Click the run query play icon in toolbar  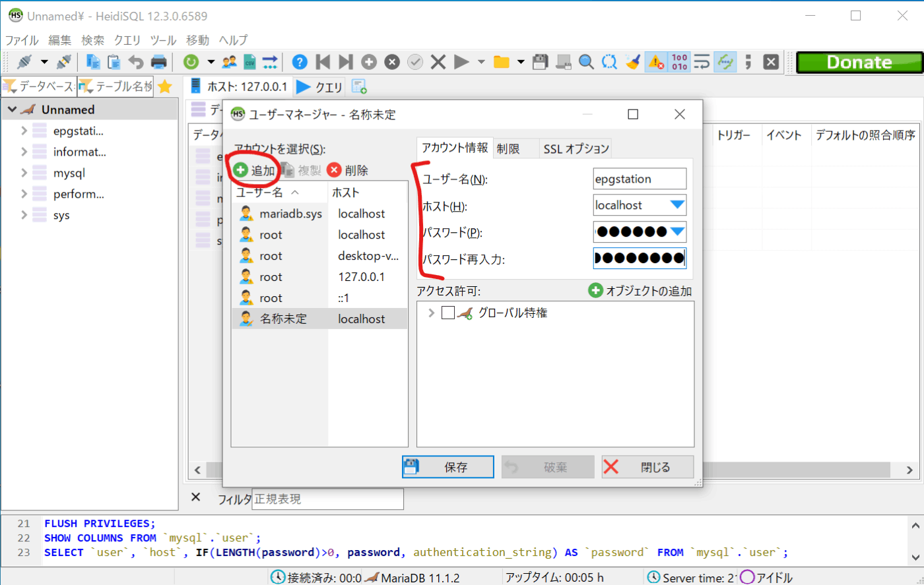pyautogui.click(x=461, y=62)
